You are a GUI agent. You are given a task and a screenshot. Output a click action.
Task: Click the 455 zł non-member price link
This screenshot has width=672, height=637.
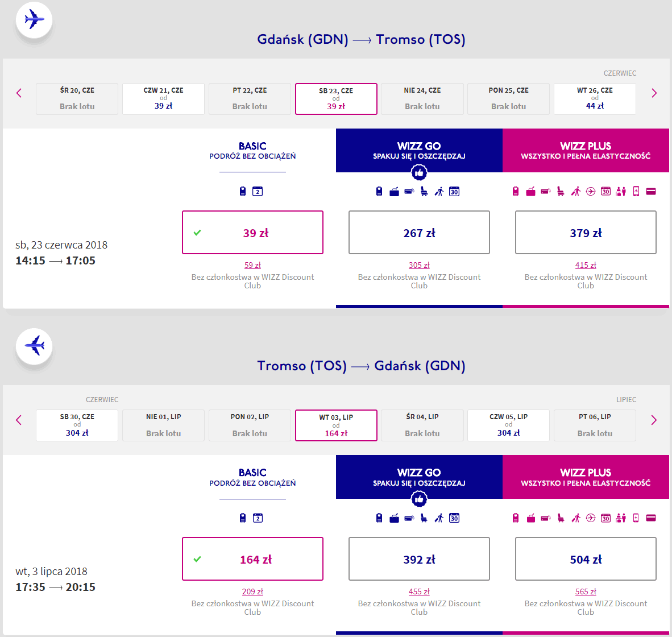[419, 591]
